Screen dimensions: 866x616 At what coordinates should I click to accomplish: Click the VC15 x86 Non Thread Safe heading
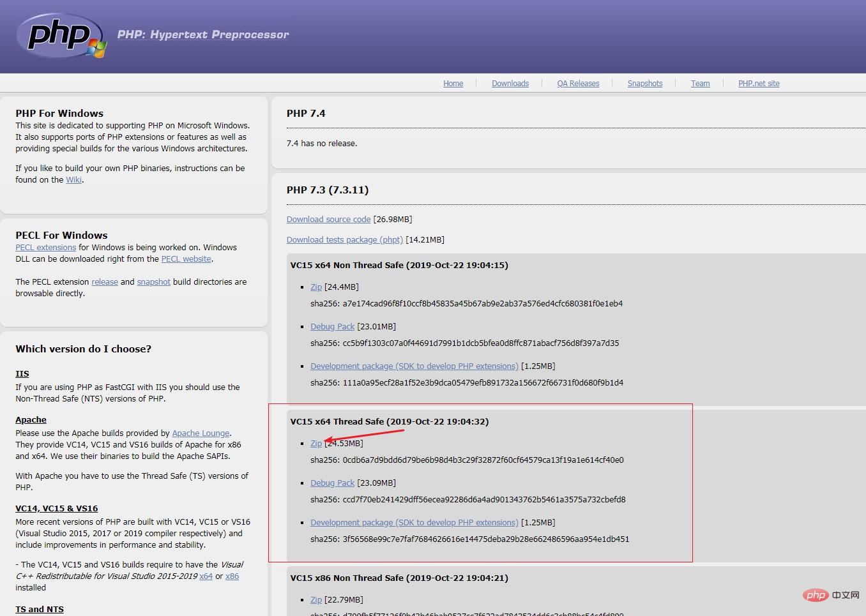pos(399,578)
